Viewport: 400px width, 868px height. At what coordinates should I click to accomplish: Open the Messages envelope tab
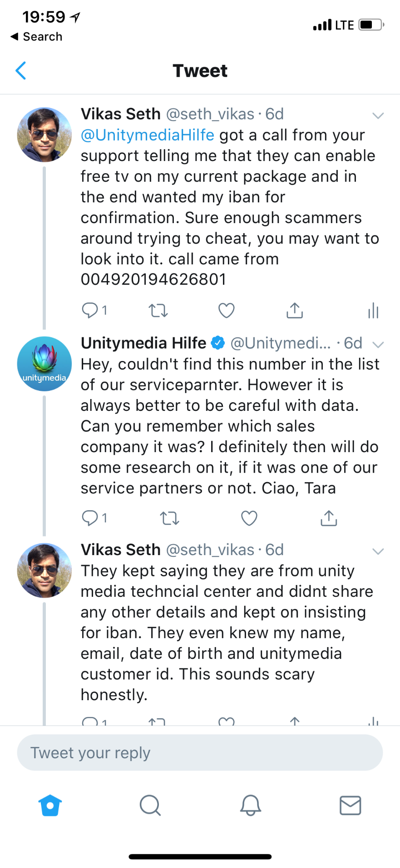point(350,805)
